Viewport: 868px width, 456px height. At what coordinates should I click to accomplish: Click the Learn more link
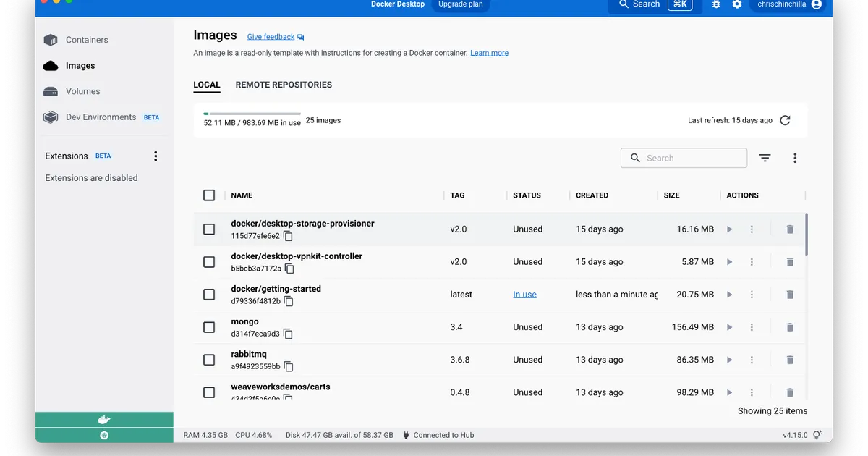[x=489, y=53]
